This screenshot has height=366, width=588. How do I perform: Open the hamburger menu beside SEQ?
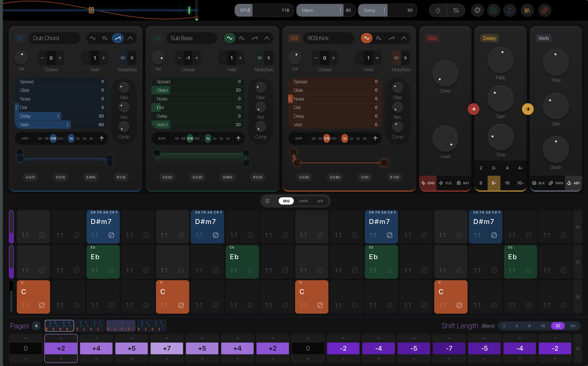click(267, 201)
